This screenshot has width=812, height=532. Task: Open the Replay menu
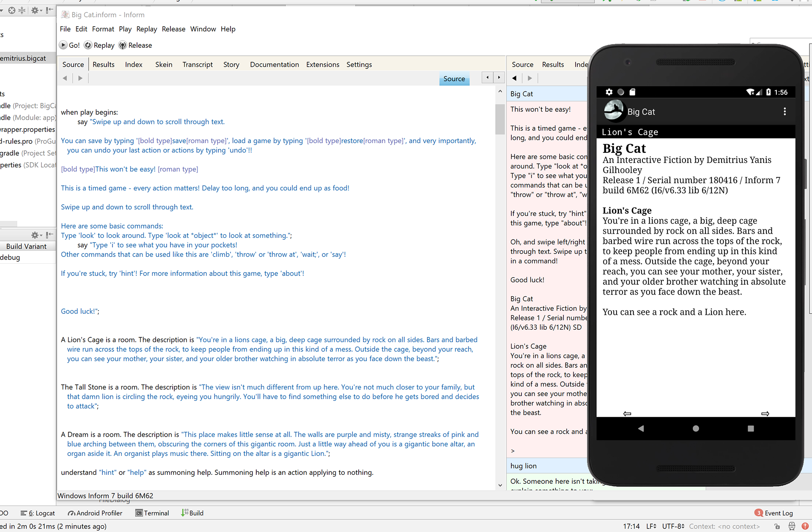pyautogui.click(x=147, y=29)
